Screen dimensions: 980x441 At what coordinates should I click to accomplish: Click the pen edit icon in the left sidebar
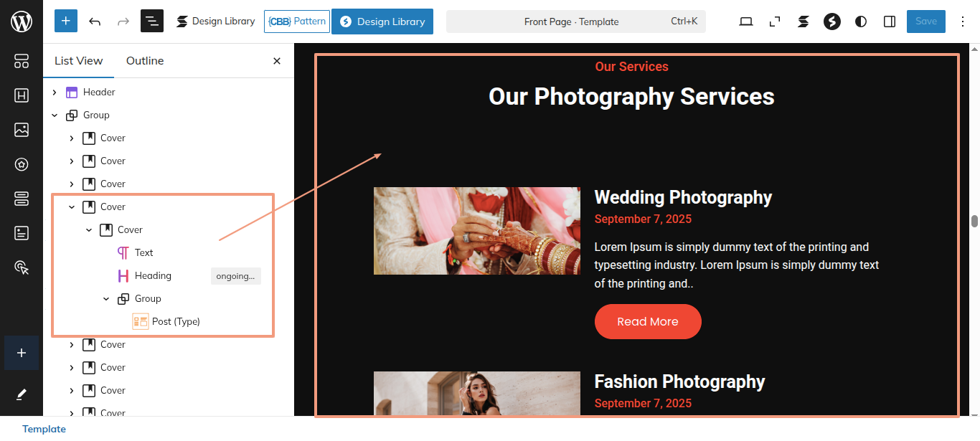[x=22, y=394]
